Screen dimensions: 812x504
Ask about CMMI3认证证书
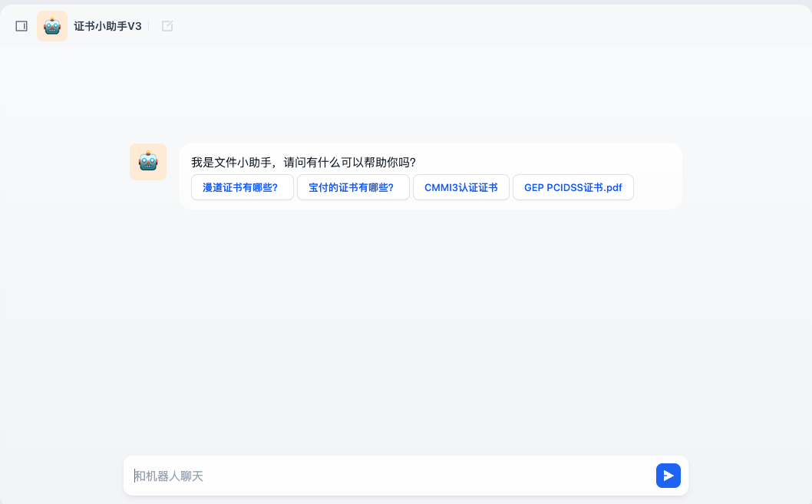pos(460,187)
